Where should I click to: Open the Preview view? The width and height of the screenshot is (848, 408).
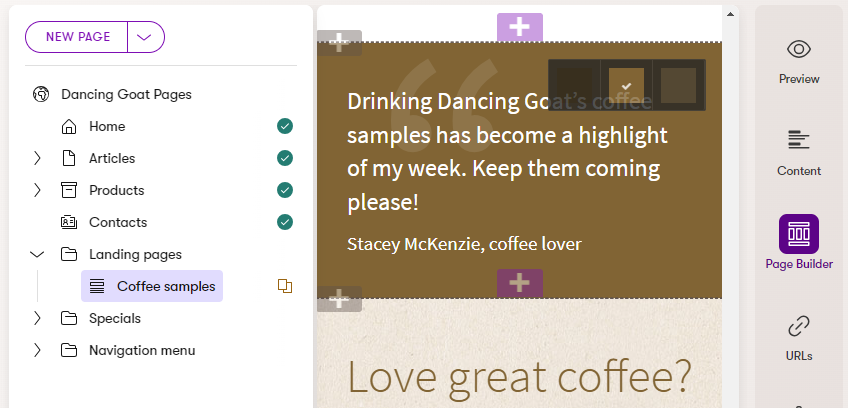(x=798, y=60)
